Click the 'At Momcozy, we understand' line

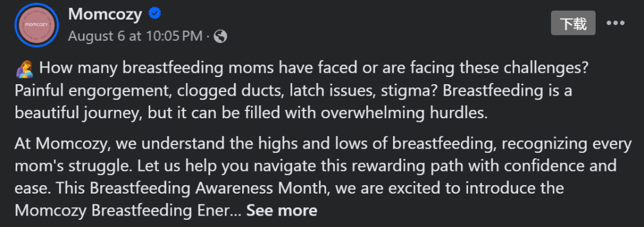tap(323, 145)
